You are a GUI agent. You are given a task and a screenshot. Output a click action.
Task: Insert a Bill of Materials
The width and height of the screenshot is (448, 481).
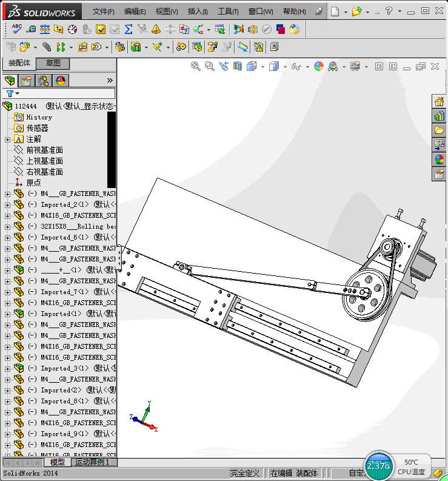point(197,47)
